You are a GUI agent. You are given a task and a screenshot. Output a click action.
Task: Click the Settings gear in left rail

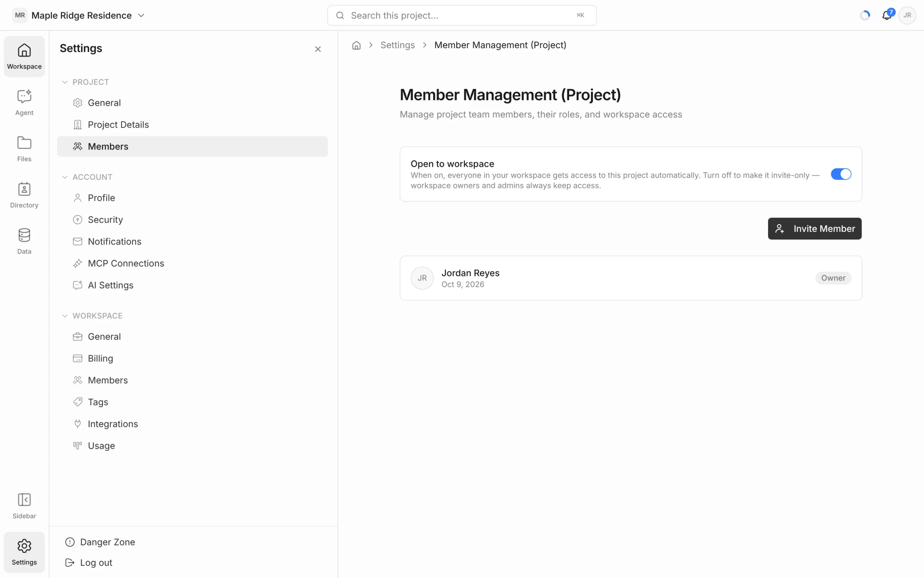(x=24, y=552)
